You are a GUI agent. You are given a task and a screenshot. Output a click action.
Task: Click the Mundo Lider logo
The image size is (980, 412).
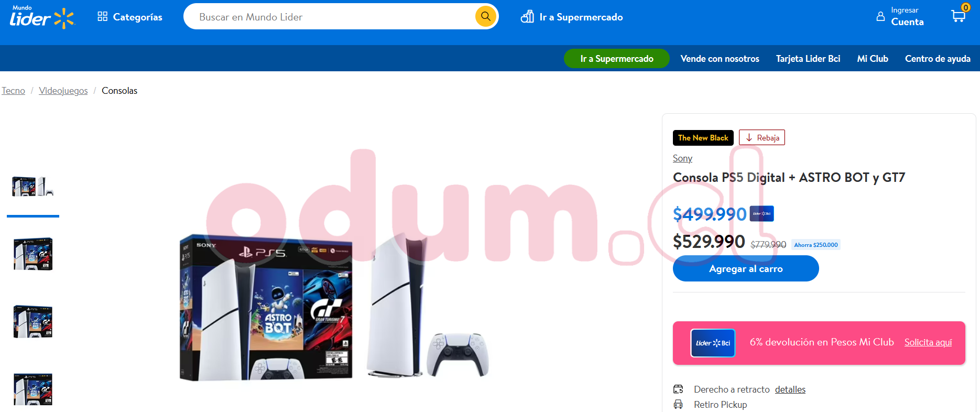tap(42, 17)
